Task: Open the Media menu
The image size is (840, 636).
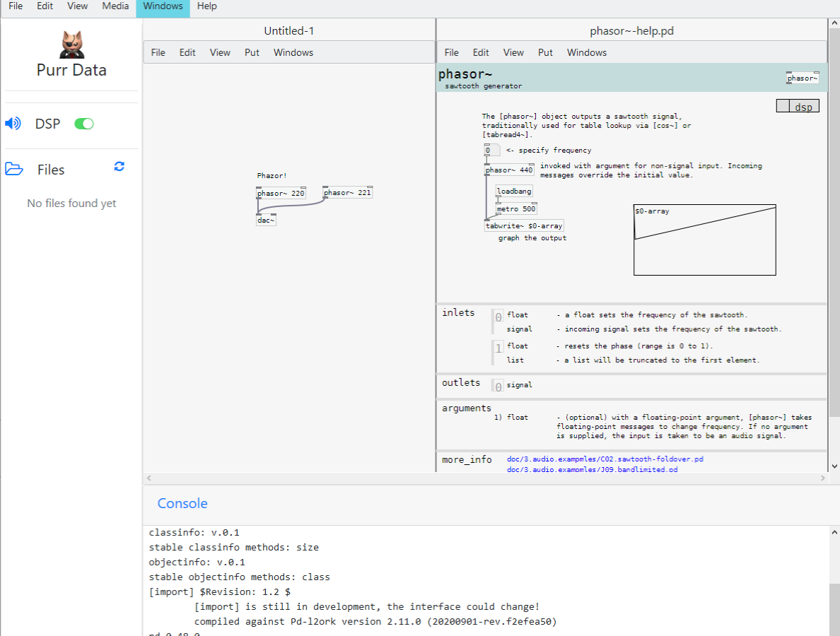Action: (x=115, y=6)
